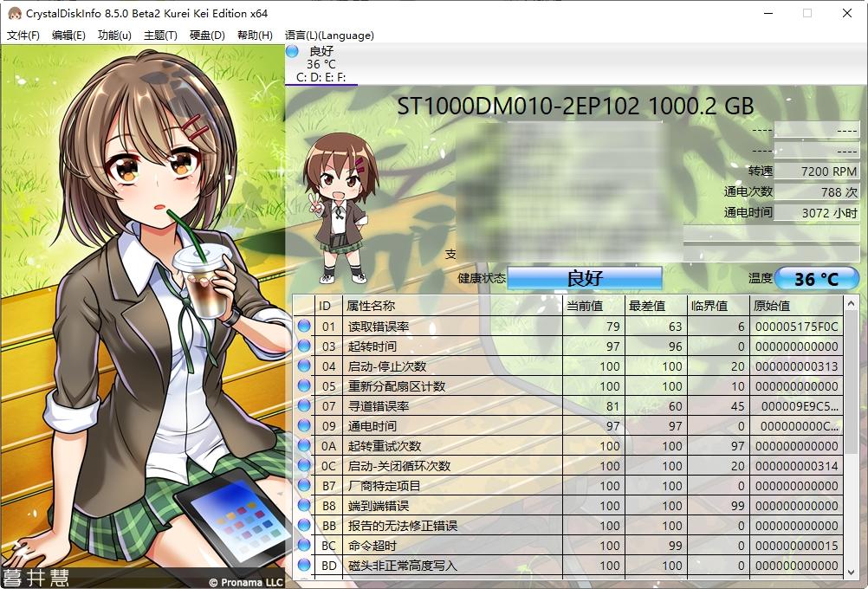This screenshot has width=868, height=589.
Task: Select the 读取错误率 attribute name
Action: coord(379,327)
